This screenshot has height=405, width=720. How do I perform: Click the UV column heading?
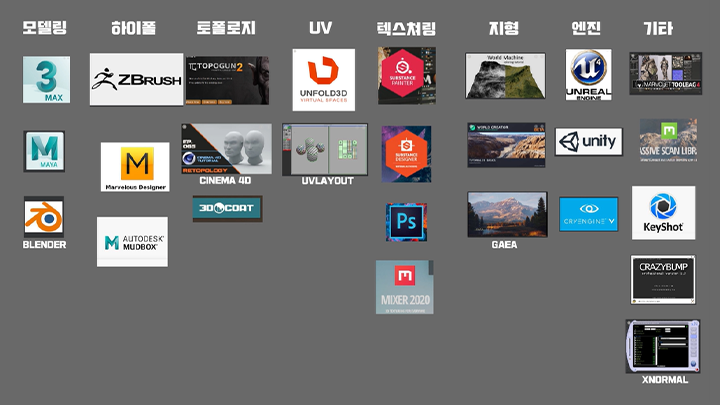(x=321, y=28)
